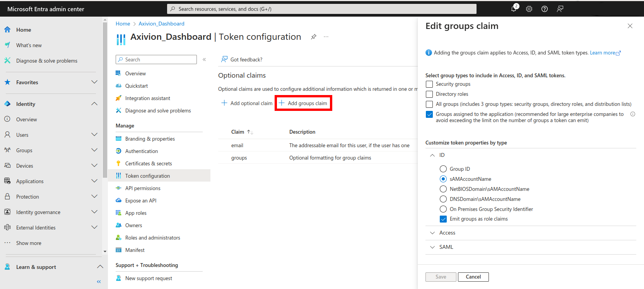
Task: Collapse the resource menu with double chevron
Action: pyautogui.click(x=204, y=59)
